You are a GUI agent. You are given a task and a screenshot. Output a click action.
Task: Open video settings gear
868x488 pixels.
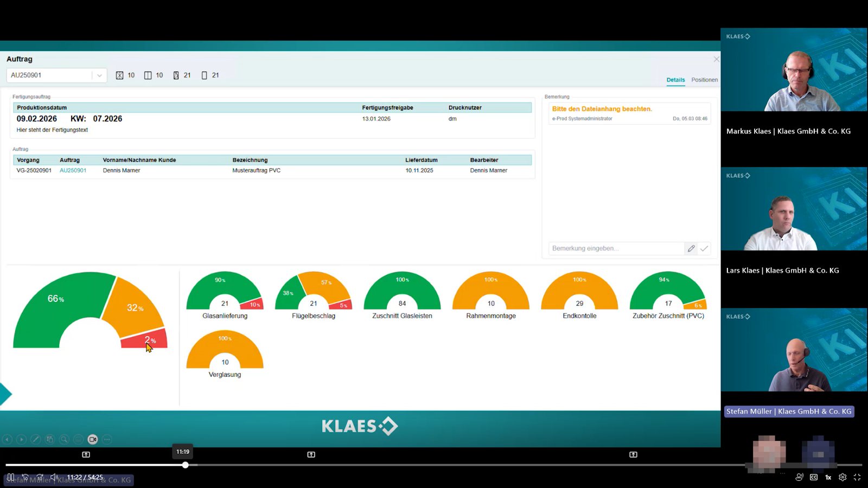843,477
